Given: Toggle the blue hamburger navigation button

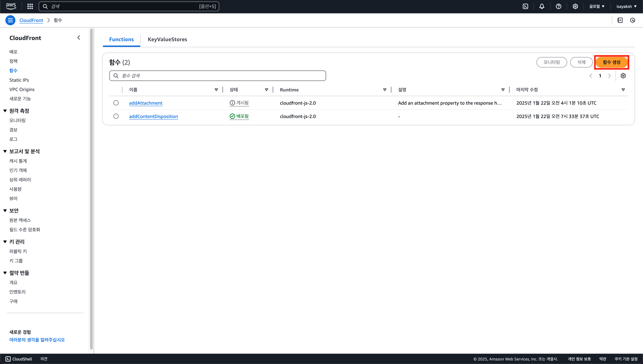Looking at the screenshot, I should tap(10, 20).
